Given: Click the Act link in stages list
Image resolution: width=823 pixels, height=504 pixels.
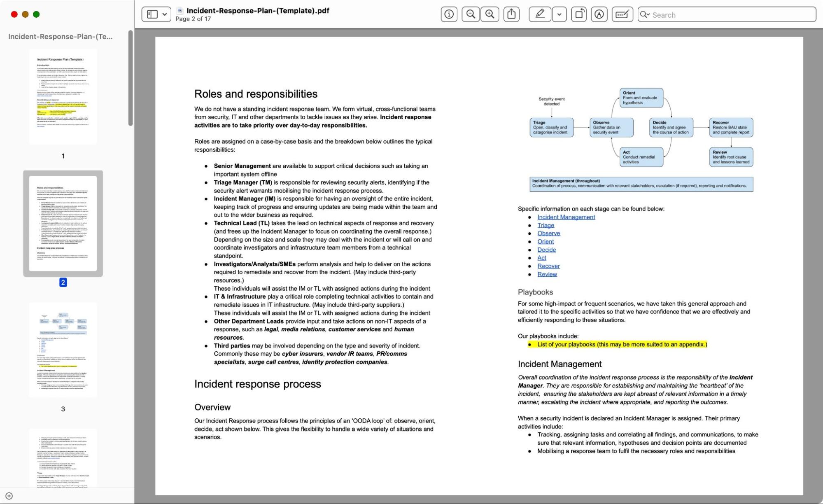Looking at the screenshot, I should pyautogui.click(x=541, y=258).
